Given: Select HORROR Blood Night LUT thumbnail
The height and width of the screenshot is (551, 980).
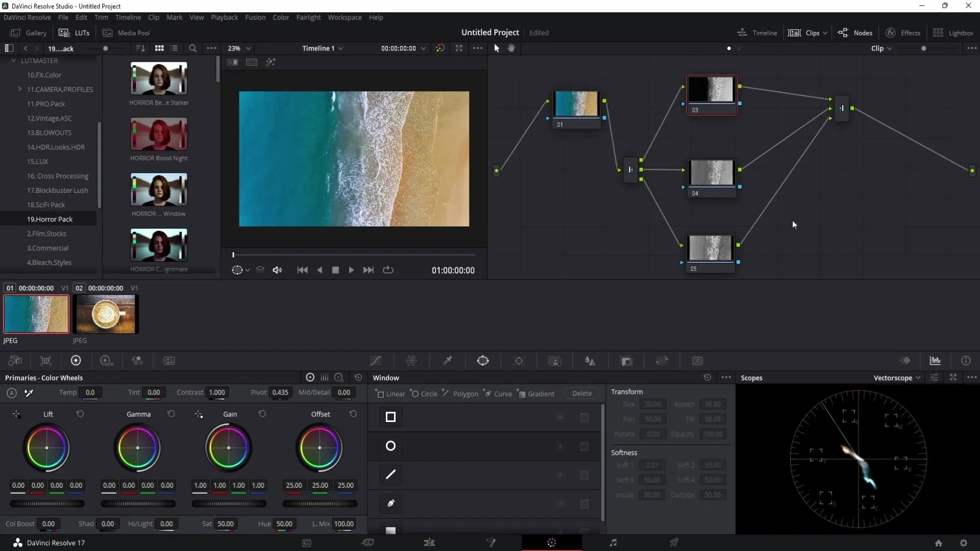Looking at the screenshot, I should 158,135.
